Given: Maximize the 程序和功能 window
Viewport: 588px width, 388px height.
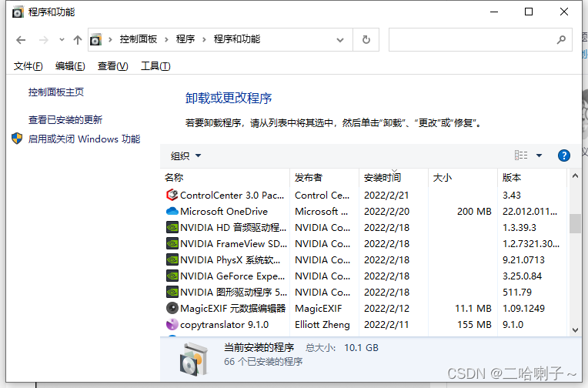Looking at the screenshot, I should (529, 12).
